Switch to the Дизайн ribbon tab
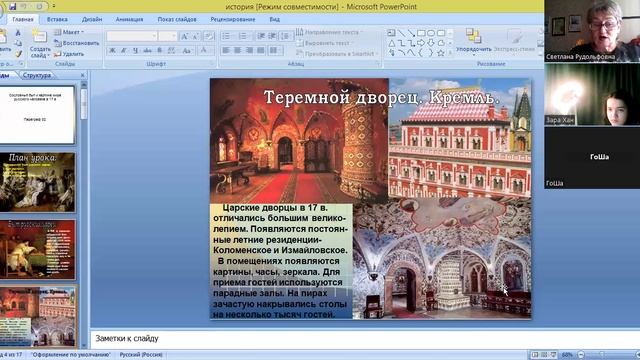640x360 pixels. [x=92, y=19]
